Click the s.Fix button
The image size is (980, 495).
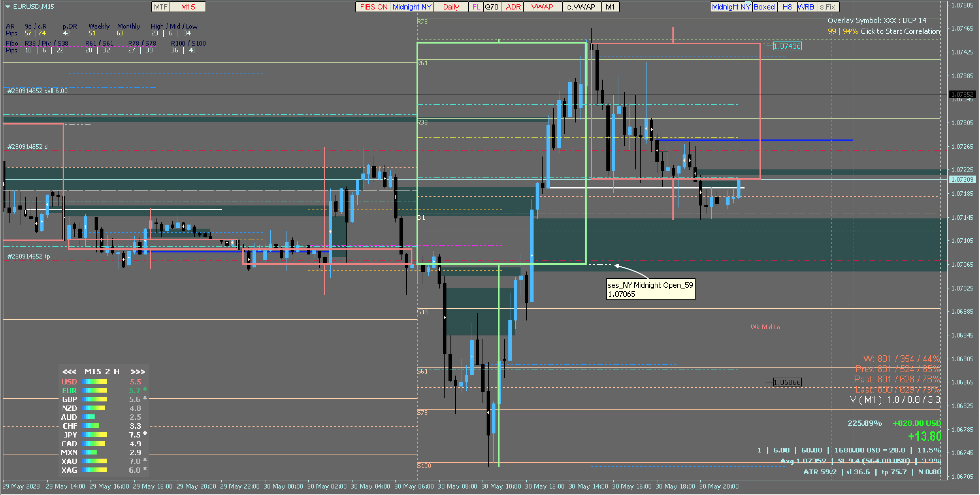[x=828, y=7]
